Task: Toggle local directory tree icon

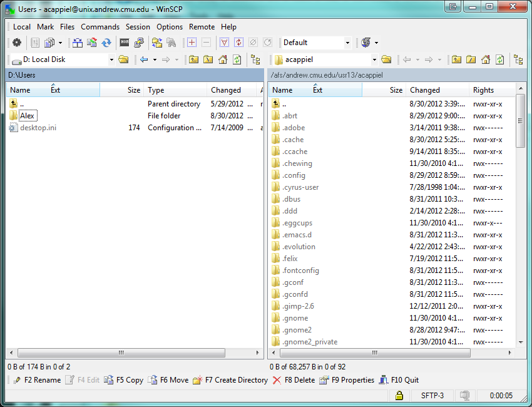Action: [x=255, y=59]
